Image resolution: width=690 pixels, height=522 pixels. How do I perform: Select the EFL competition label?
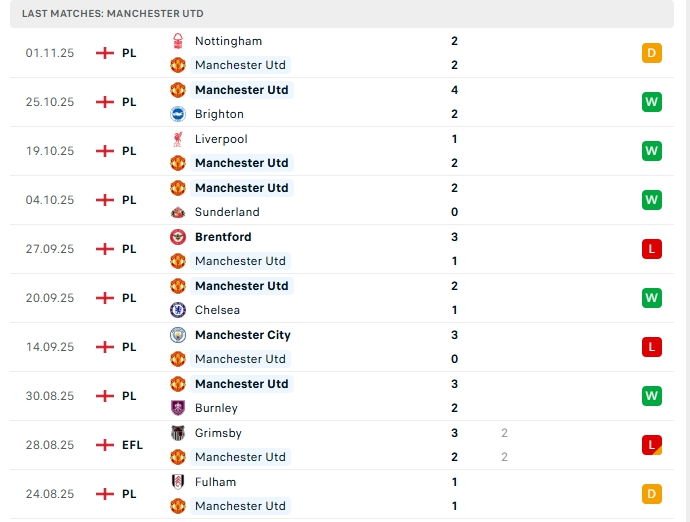tap(133, 445)
